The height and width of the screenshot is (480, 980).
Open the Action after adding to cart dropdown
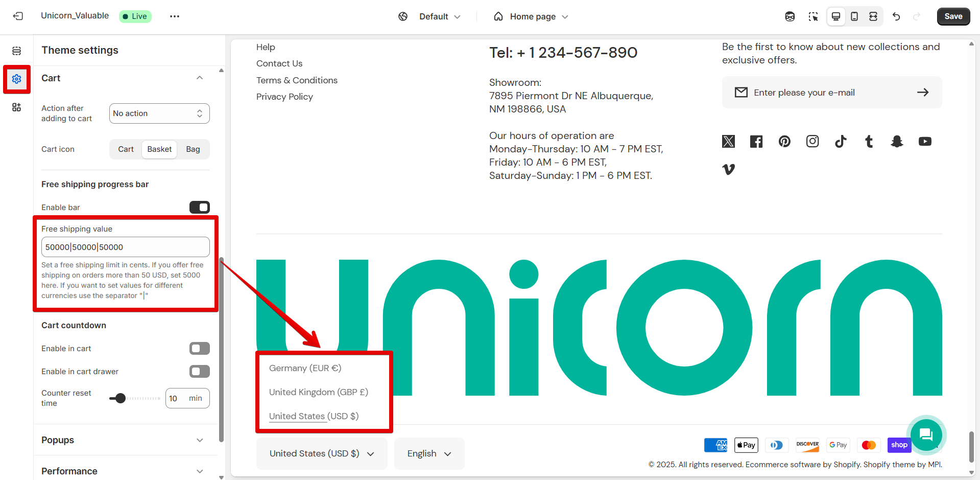(x=159, y=113)
